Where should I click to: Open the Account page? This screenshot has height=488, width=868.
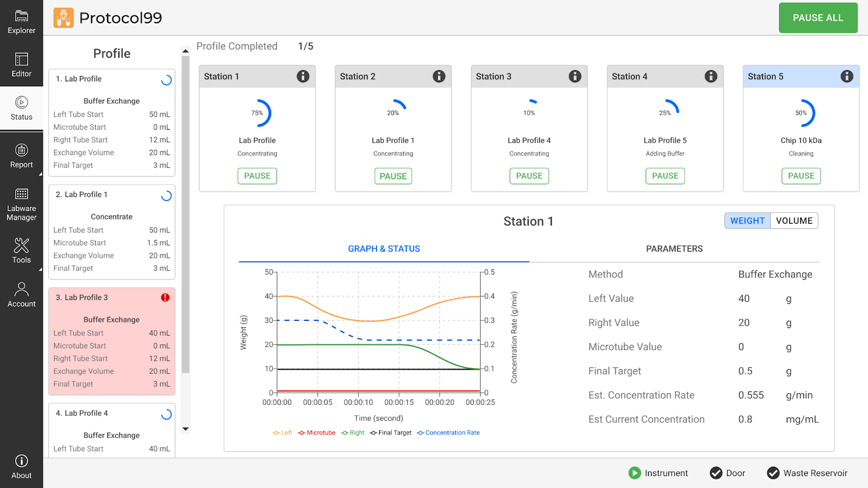21,295
